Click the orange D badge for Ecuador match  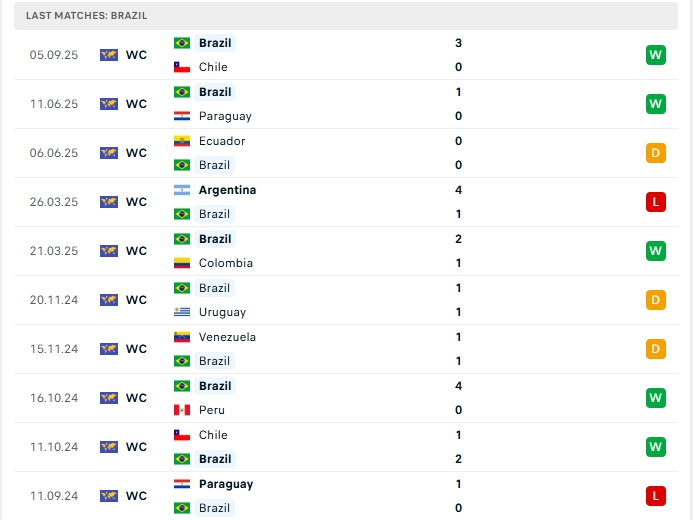(x=655, y=153)
